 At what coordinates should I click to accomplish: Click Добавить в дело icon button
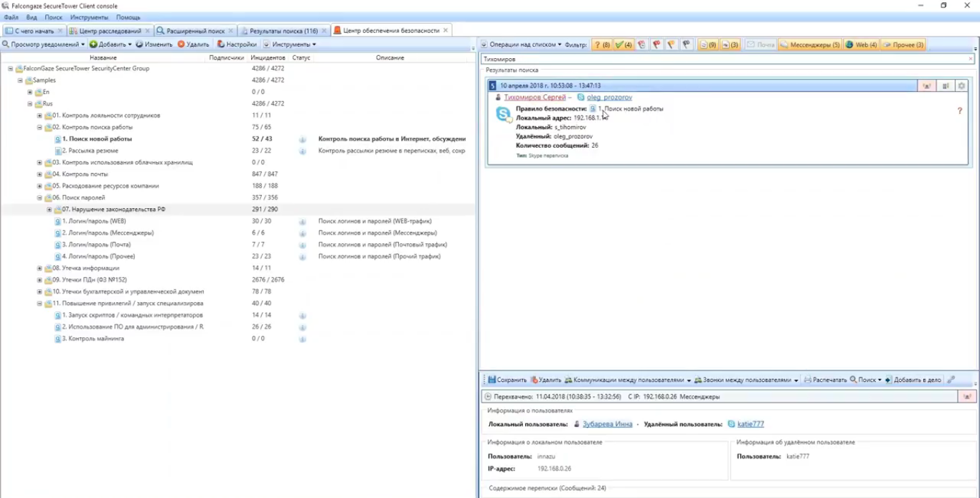(913, 380)
